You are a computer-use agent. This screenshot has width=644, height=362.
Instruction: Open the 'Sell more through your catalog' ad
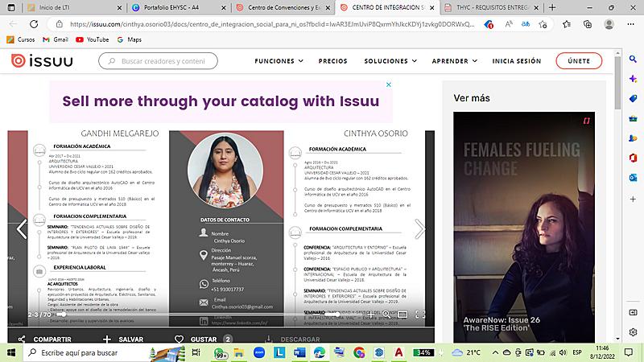[221, 101]
